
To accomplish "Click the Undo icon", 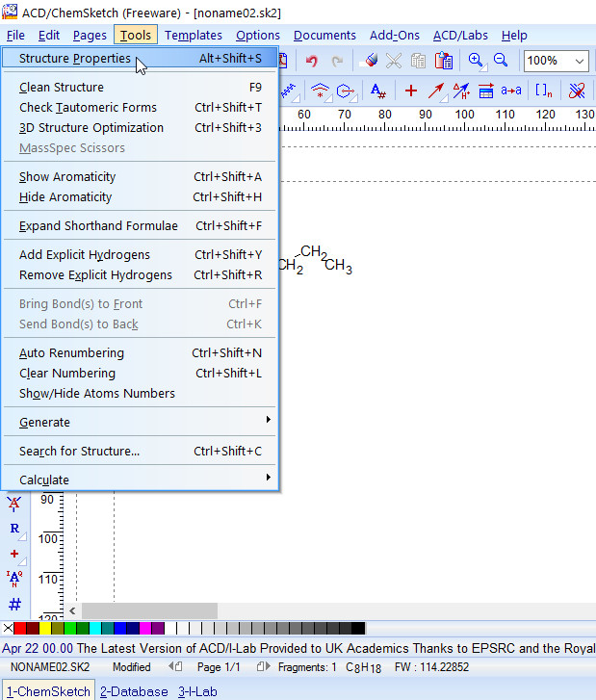I will [312, 61].
